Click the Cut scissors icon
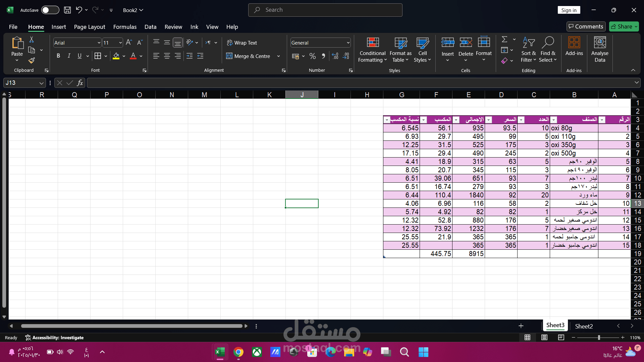This screenshot has width=644, height=362. 32,40
